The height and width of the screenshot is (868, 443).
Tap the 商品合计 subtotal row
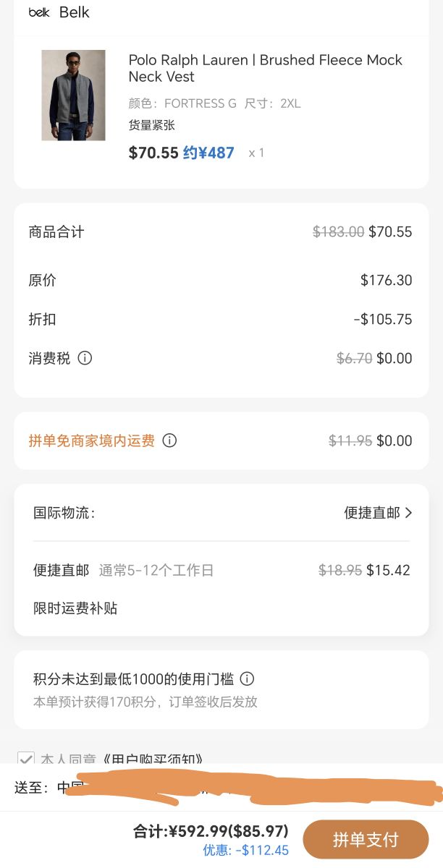pos(221,231)
